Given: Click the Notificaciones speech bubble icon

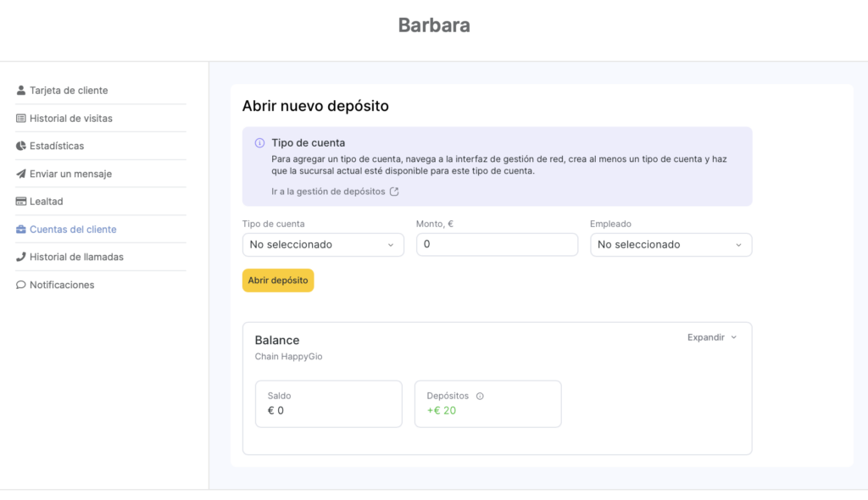Looking at the screenshot, I should pos(21,285).
